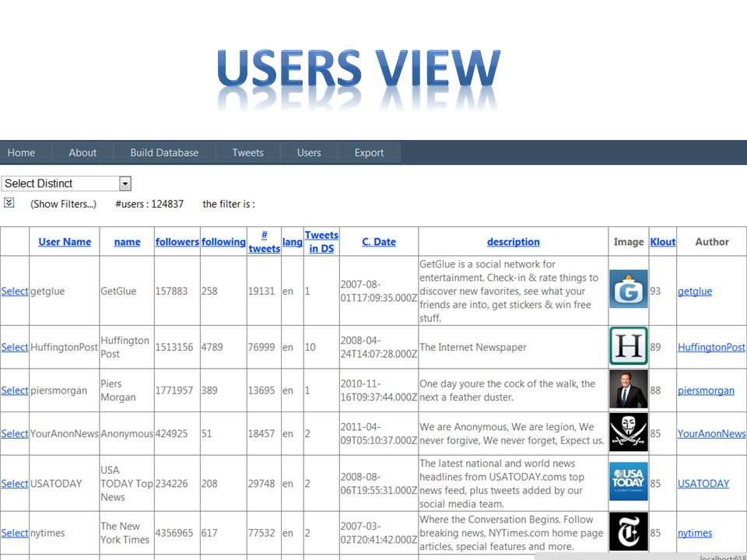
Task: Open the nytimes author link
Action: click(695, 533)
